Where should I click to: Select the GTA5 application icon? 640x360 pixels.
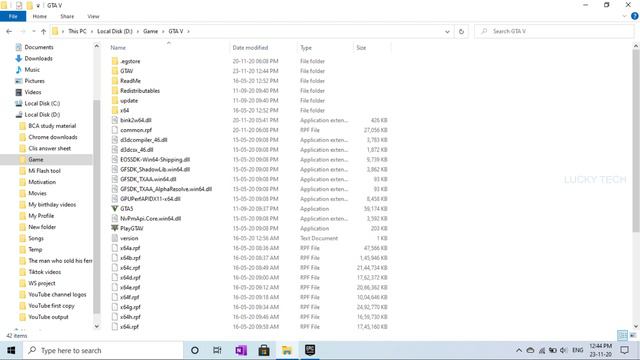(115, 209)
